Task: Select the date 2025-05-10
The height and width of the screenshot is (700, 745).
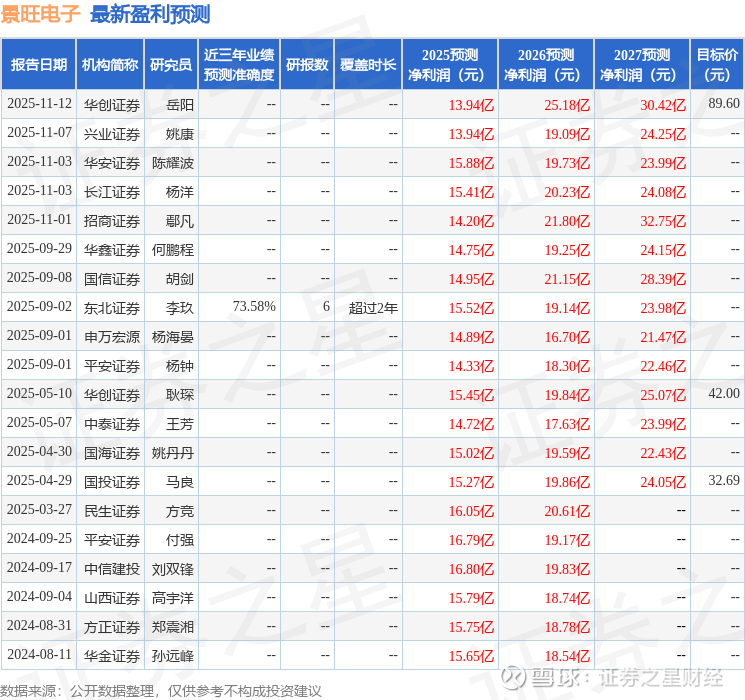Action: (x=39, y=393)
